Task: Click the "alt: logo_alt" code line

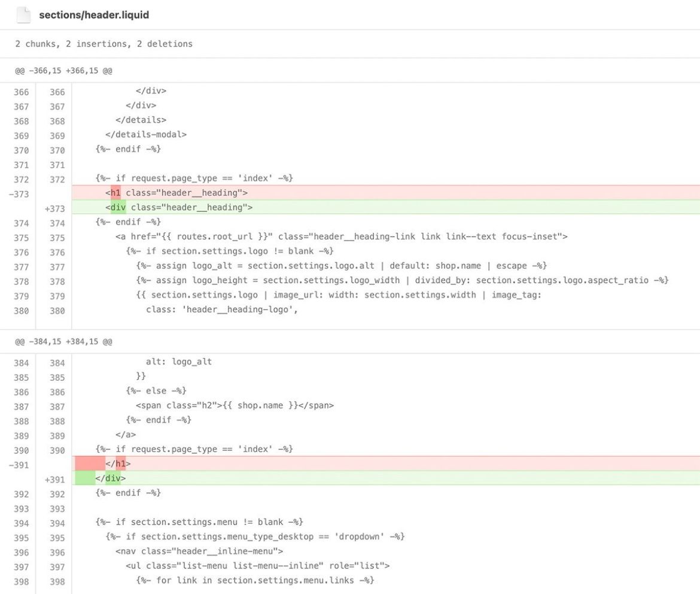Action: point(179,362)
